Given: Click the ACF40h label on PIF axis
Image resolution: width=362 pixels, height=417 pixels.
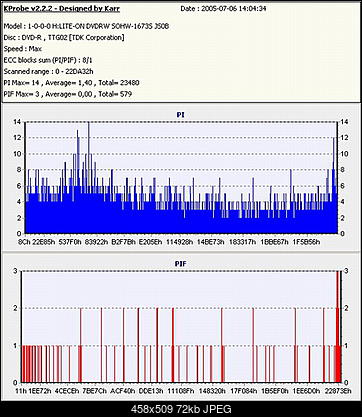Looking at the screenshot, I should tap(123, 391).
